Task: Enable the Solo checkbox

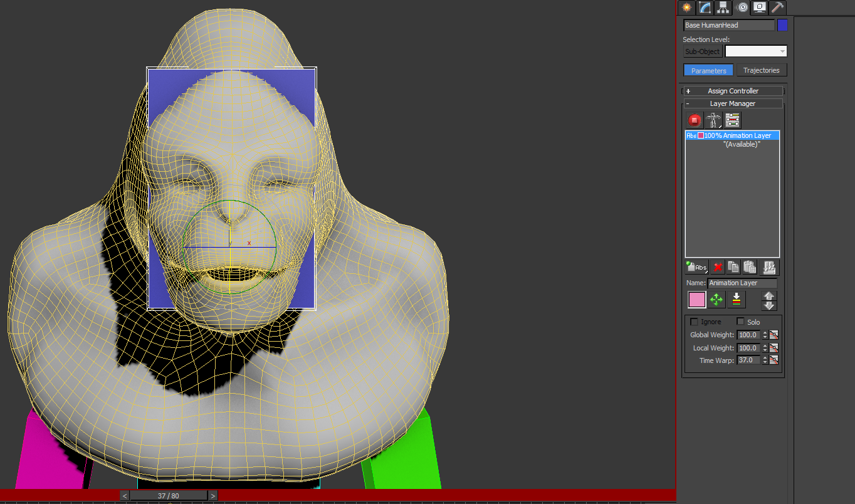Action: 740,322
